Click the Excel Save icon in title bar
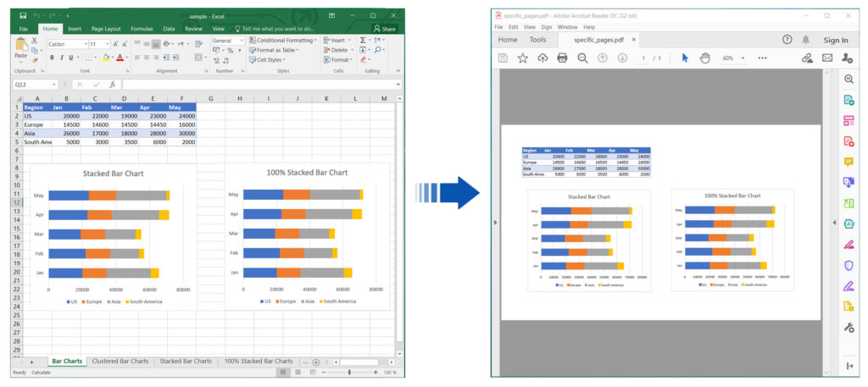The height and width of the screenshot is (387, 868). point(22,16)
